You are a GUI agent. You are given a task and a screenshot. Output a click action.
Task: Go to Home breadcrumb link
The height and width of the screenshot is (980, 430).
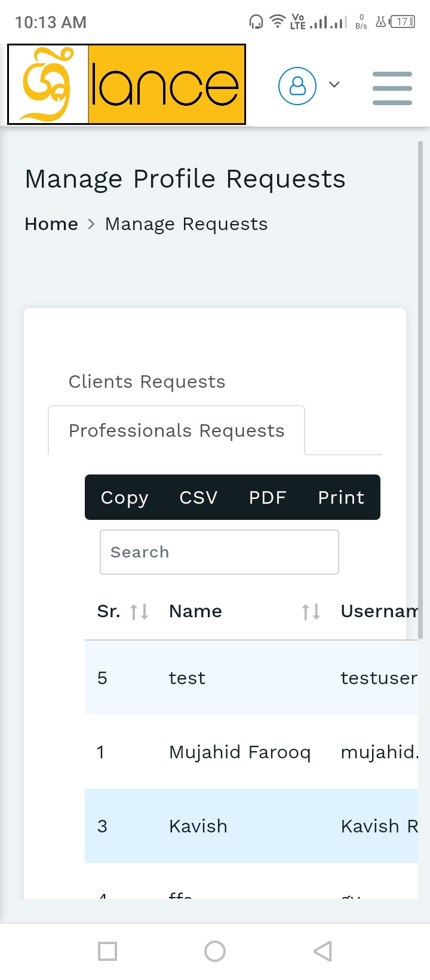coord(51,224)
